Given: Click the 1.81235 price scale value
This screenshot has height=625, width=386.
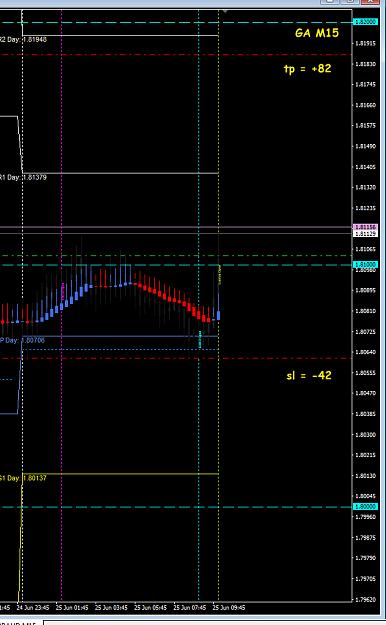Looking at the screenshot, I should click(x=366, y=208).
